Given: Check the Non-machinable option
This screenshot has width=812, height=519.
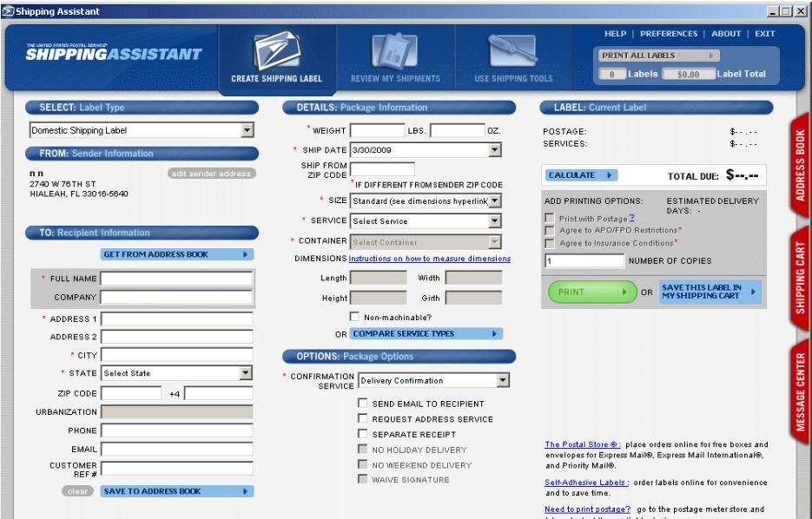Looking at the screenshot, I should click(x=354, y=317).
